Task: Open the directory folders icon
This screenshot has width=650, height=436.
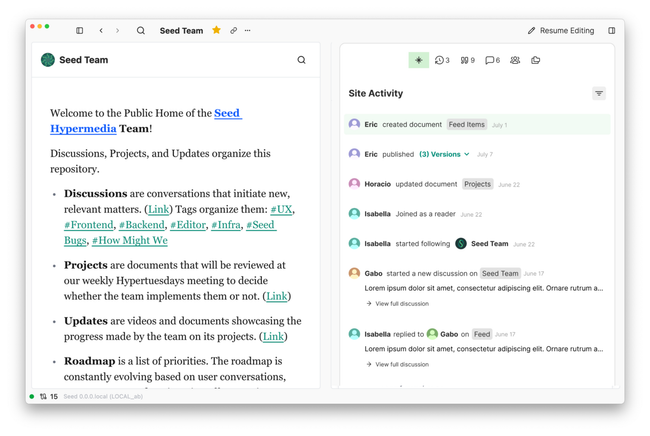Action: click(x=536, y=60)
